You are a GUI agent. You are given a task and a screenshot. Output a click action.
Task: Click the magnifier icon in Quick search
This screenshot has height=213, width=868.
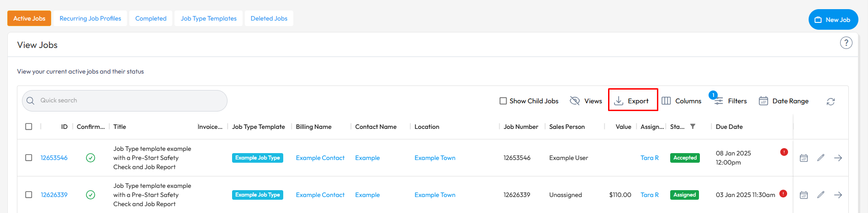pos(31,101)
